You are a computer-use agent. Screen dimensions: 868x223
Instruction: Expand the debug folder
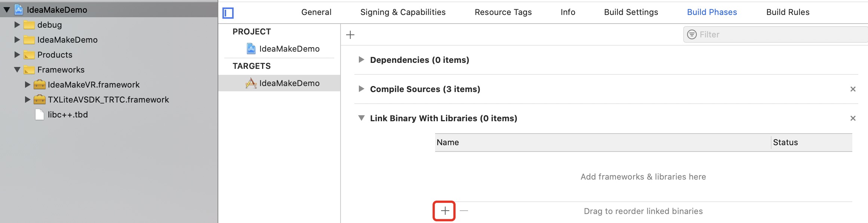tap(17, 25)
